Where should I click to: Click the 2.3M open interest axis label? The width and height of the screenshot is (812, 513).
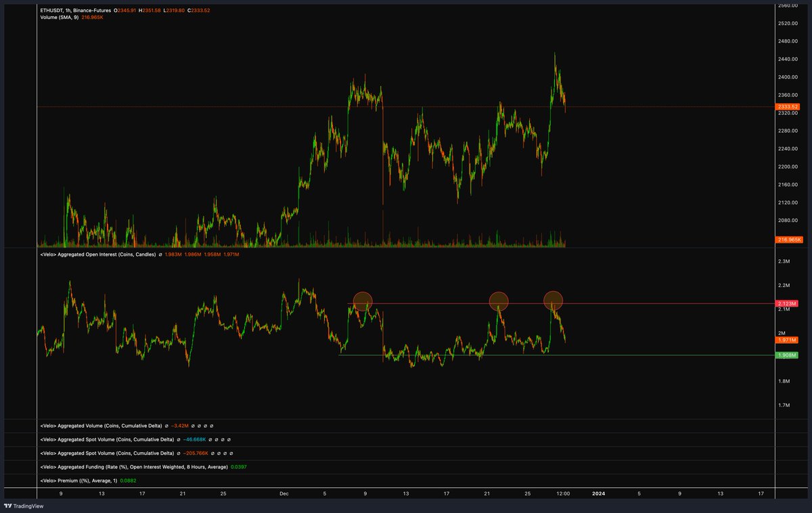784,261
